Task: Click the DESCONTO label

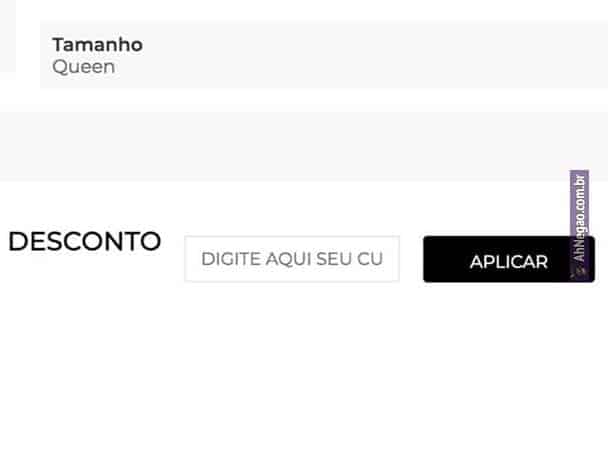Action: coord(84,241)
